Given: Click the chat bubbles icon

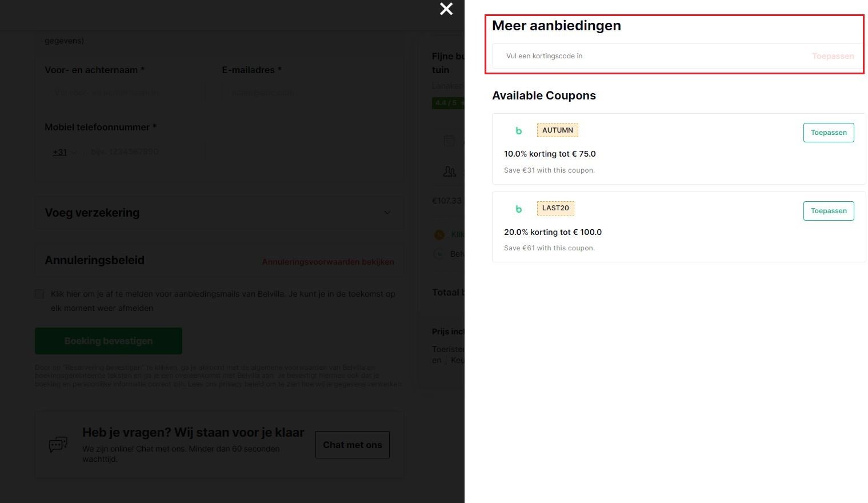Looking at the screenshot, I should [x=58, y=444].
